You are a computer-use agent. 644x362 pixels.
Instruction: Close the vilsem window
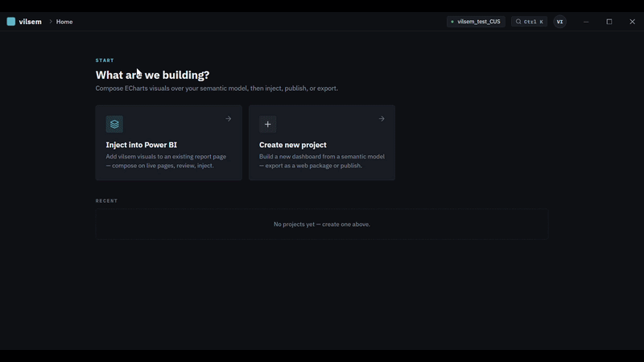(x=633, y=22)
